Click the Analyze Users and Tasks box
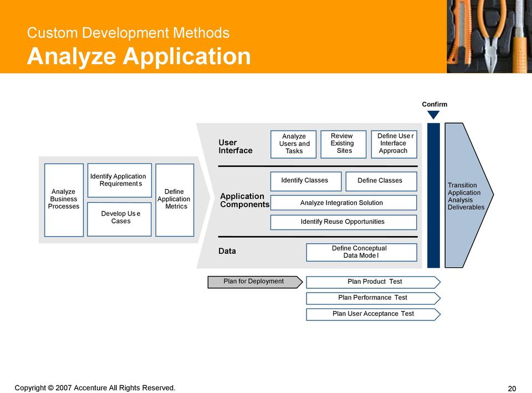 tap(294, 144)
